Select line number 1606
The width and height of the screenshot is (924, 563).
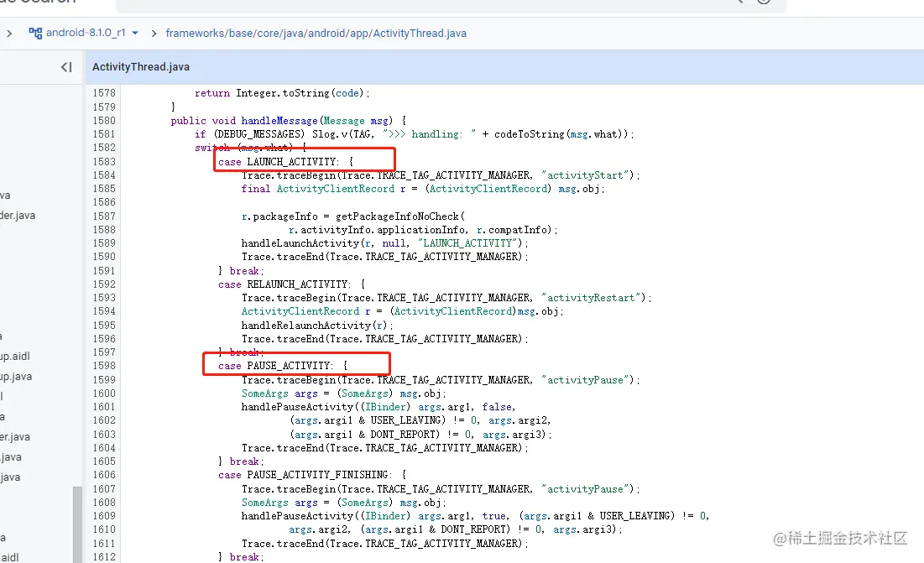point(104,475)
